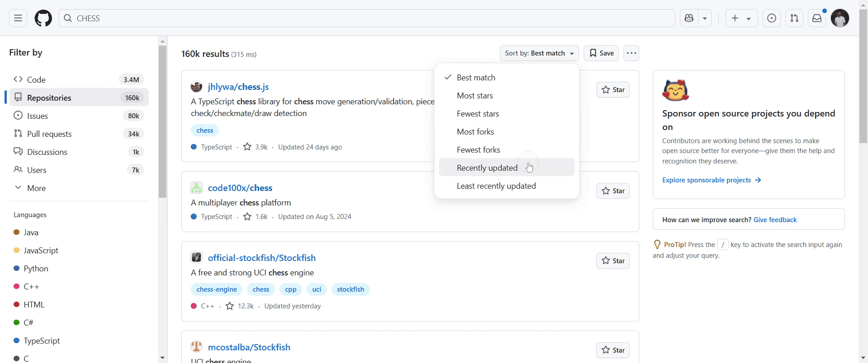Screen dimensions: 868x363
Task: Open the Copilot chat icon
Action: tap(689, 18)
